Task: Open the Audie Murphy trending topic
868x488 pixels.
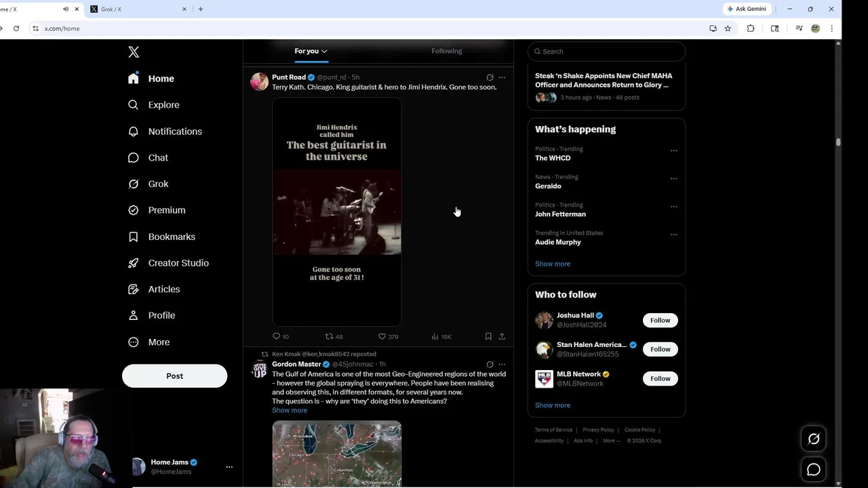Action: point(558,242)
